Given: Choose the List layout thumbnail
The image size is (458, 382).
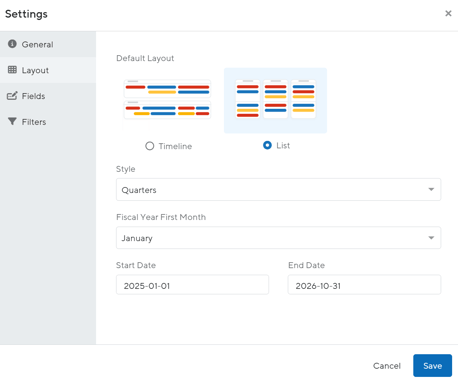Looking at the screenshot, I should [275, 100].
